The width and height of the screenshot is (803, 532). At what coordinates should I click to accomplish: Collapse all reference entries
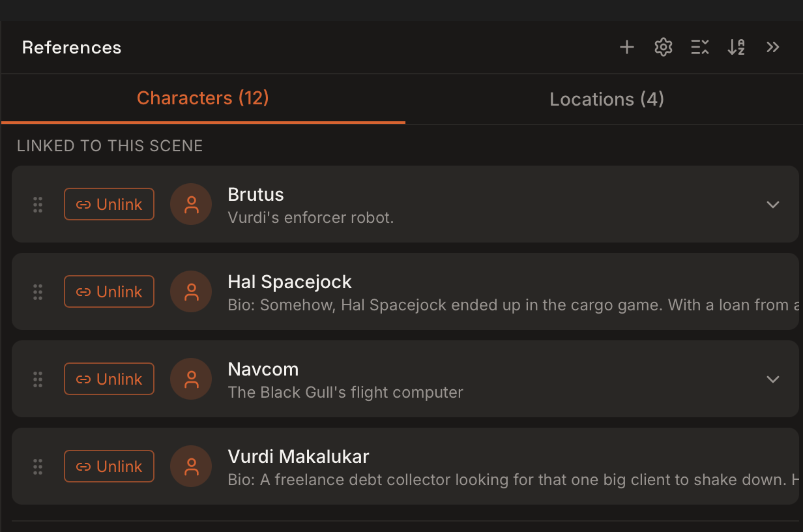(x=699, y=46)
